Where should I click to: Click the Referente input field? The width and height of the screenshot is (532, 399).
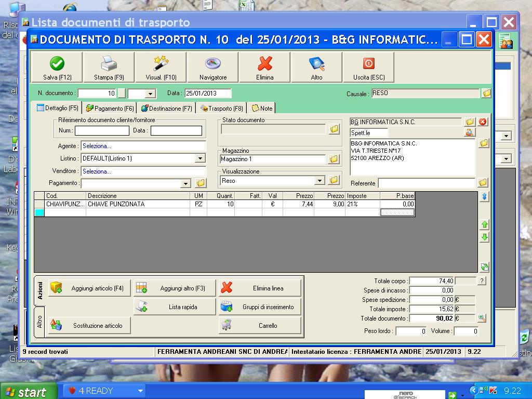coord(426,183)
